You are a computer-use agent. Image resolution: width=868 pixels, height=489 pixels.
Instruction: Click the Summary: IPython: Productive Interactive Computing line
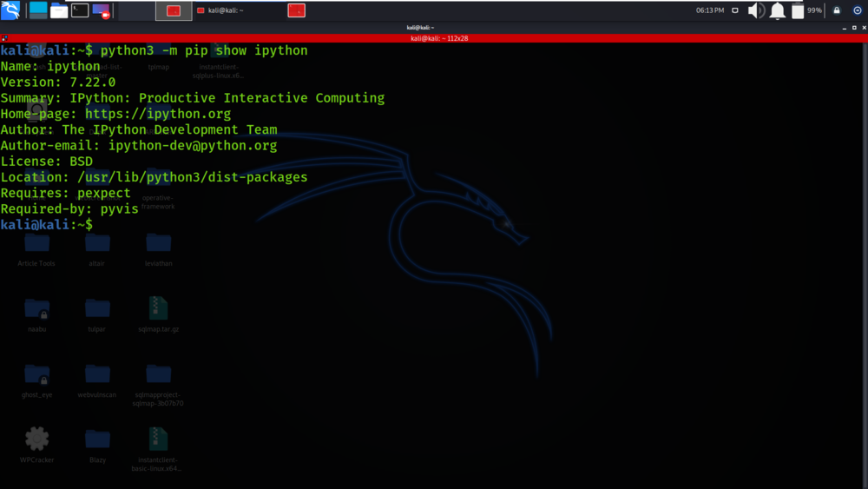(193, 98)
